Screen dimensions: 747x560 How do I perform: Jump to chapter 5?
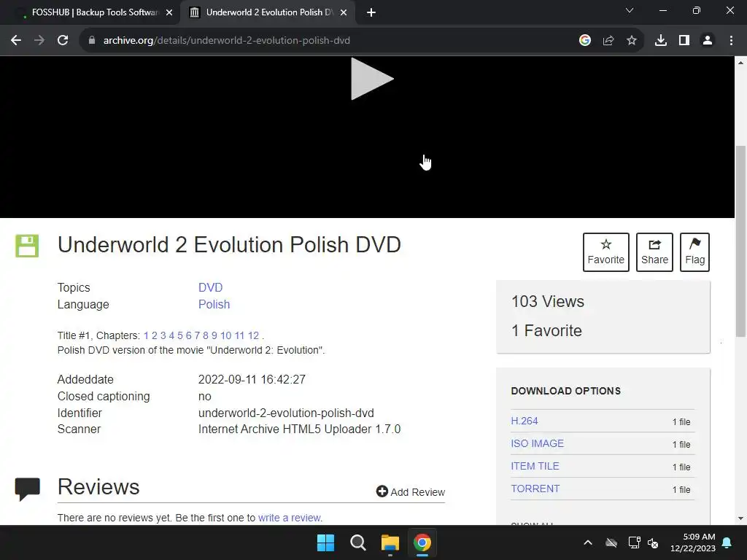[180, 335]
